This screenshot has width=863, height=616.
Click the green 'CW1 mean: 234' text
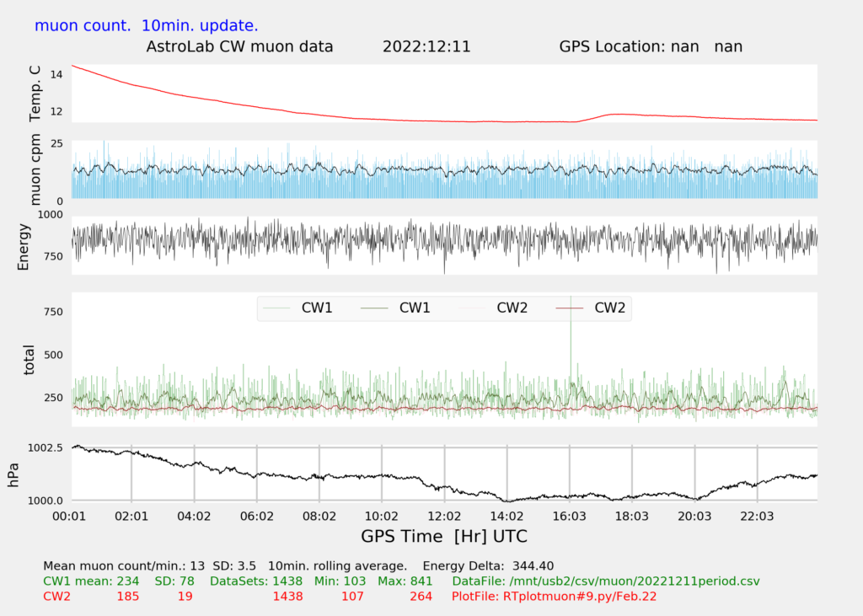(91, 581)
